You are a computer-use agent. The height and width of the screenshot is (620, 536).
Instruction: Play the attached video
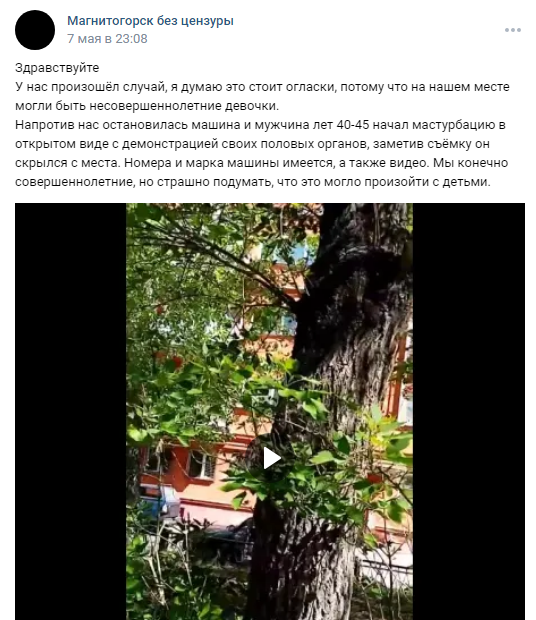coord(272,458)
